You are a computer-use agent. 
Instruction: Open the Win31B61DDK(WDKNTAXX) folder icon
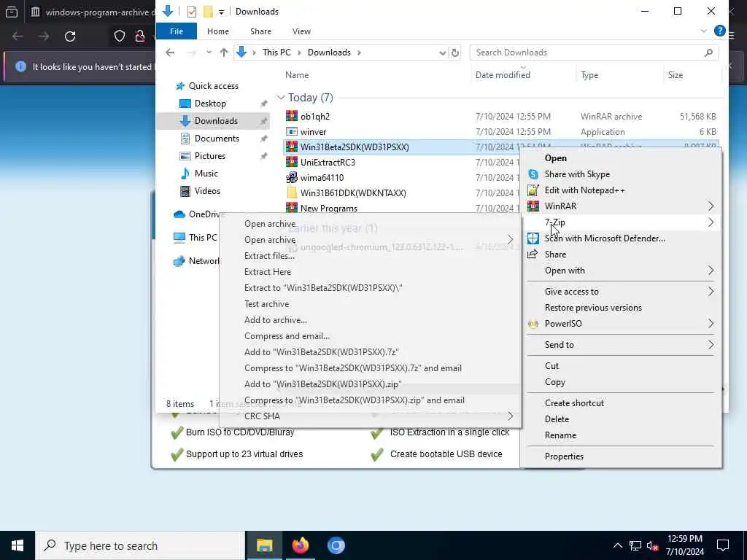(292, 192)
